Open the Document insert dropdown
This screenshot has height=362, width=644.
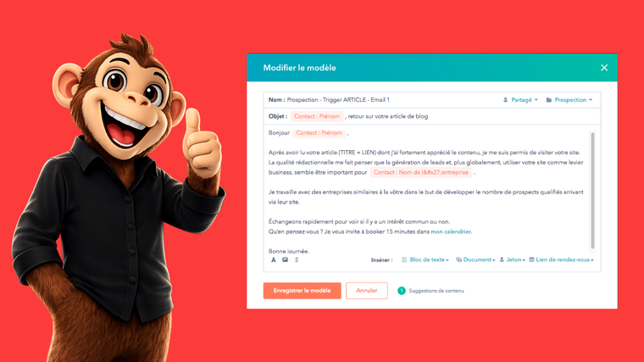tap(475, 259)
